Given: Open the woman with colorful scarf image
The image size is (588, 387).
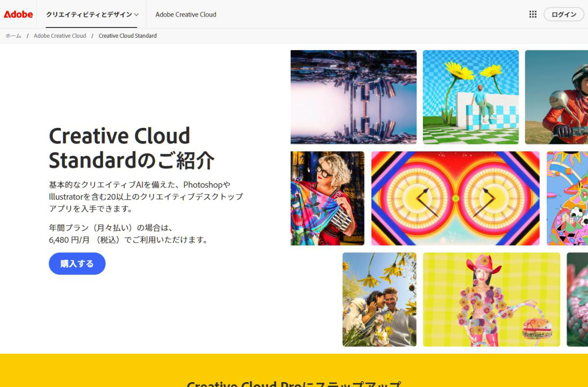Looking at the screenshot, I should [327, 198].
